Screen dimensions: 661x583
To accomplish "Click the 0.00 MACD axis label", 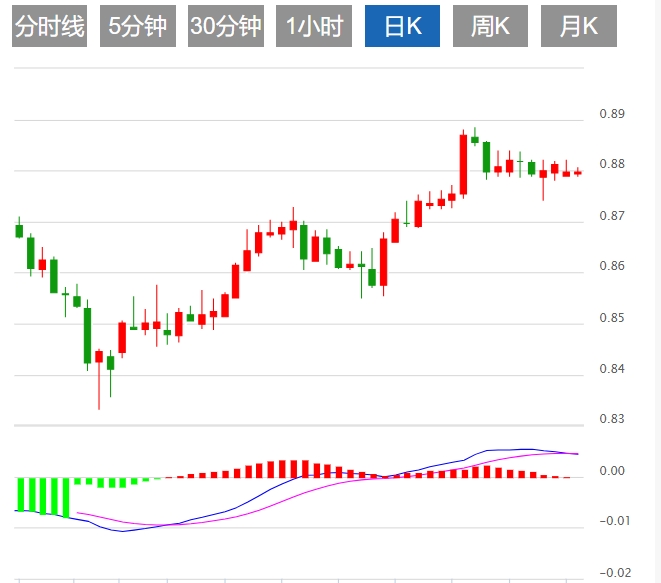I will click(x=612, y=471).
